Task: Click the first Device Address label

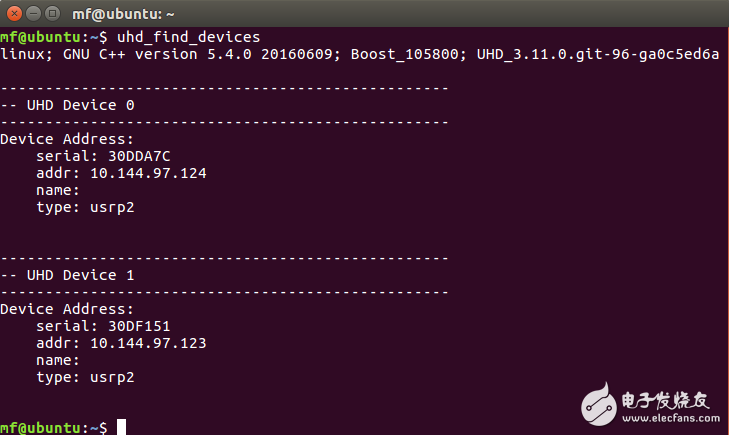Action: click(67, 139)
